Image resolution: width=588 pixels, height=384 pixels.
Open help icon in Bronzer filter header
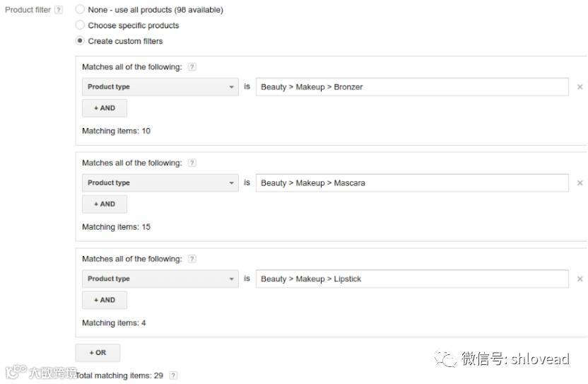(192, 67)
